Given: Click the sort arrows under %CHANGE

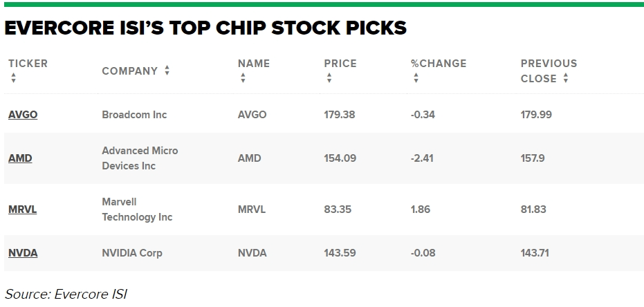Looking at the screenshot, I should (416, 77).
